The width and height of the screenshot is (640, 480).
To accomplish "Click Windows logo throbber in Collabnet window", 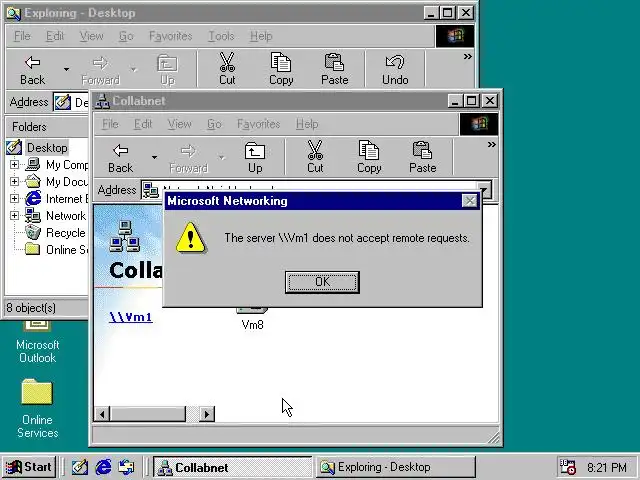I will pyautogui.click(x=478, y=124).
